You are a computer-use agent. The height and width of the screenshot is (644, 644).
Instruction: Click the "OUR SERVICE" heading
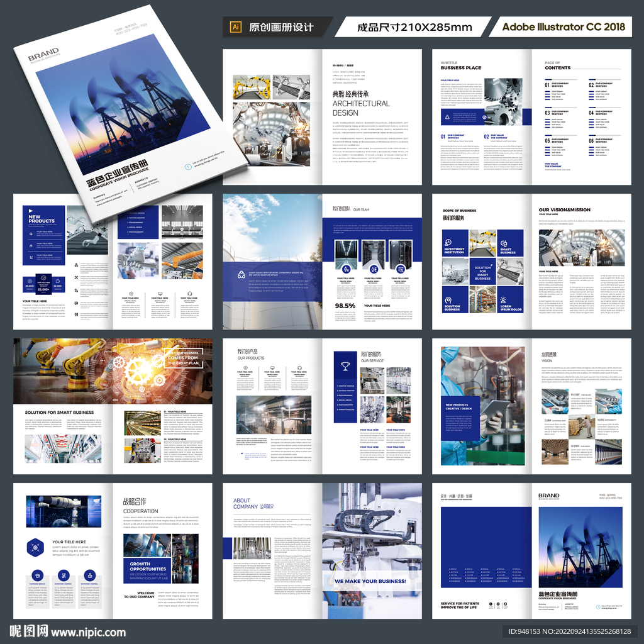[x=372, y=360]
